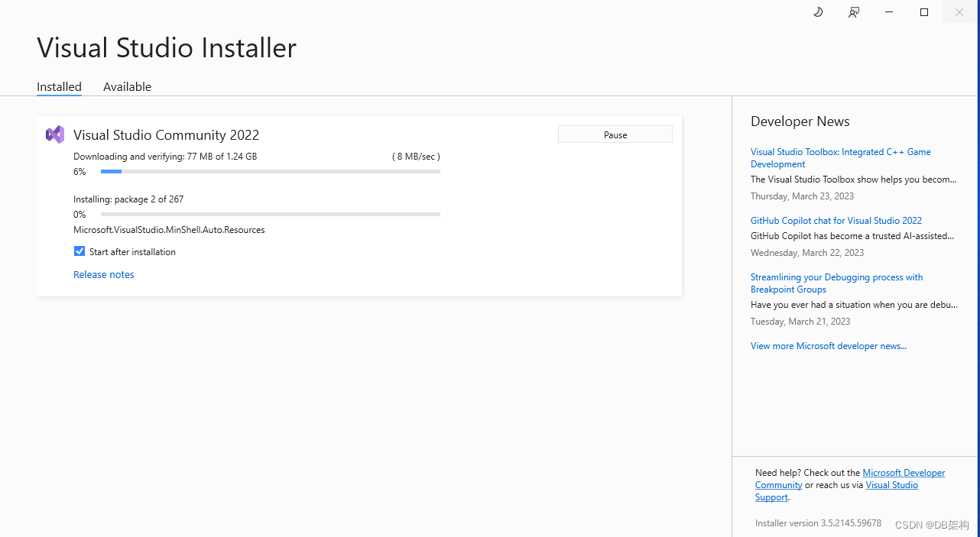
Task: Select the Visual Studio Community 2022 title
Action: click(167, 135)
